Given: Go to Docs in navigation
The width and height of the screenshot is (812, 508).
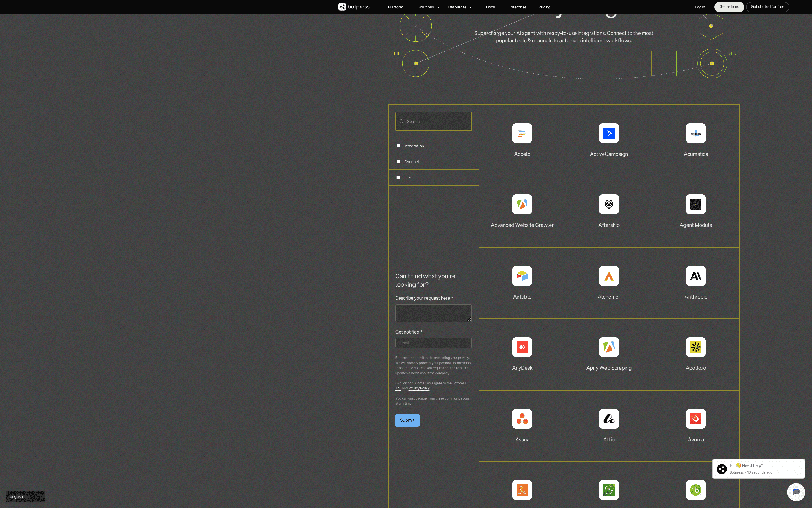Looking at the screenshot, I should (490, 7).
